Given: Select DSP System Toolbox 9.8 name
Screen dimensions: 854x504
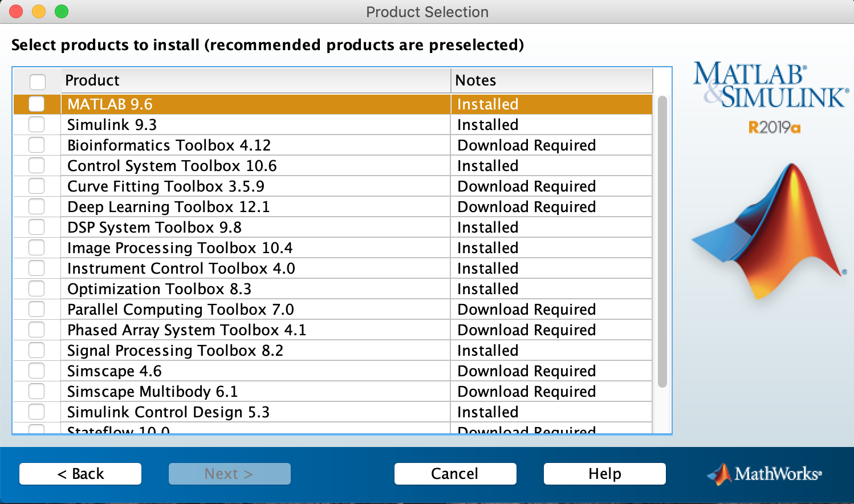Looking at the screenshot, I should (x=154, y=227).
